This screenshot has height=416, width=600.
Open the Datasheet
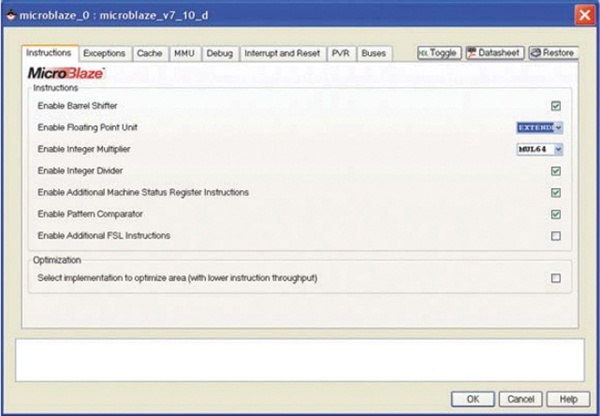pos(493,53)
